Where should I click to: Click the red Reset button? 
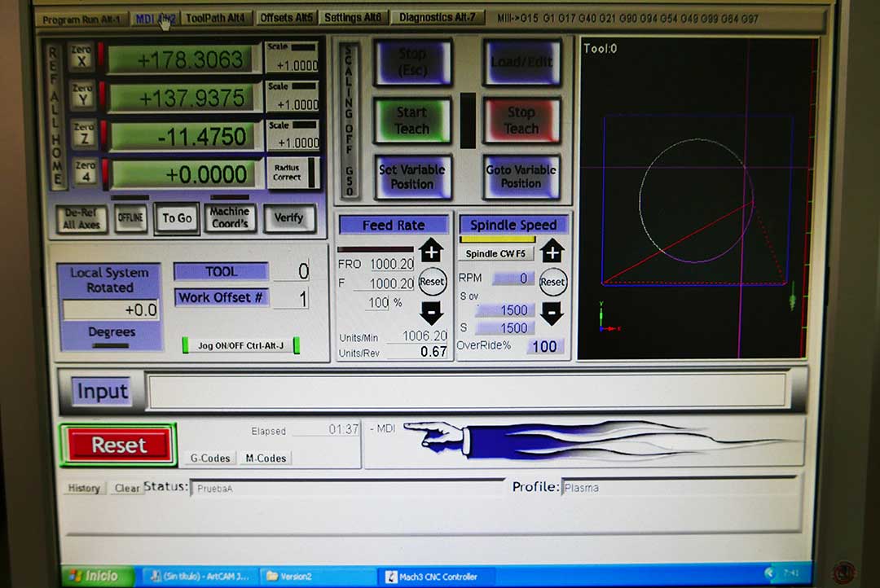point(119,445)
